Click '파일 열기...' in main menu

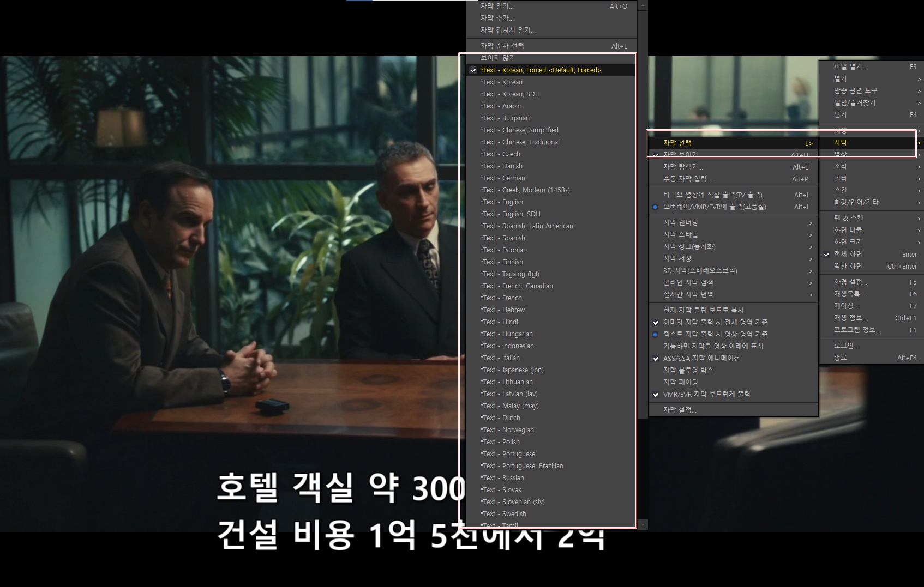(871, 66)
